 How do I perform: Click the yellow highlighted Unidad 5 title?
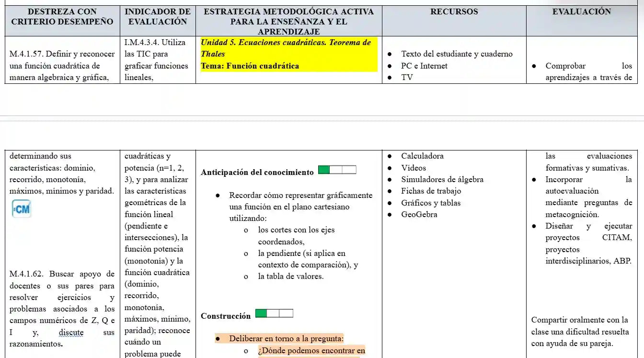pyautogui.click(x=286, y=48)
